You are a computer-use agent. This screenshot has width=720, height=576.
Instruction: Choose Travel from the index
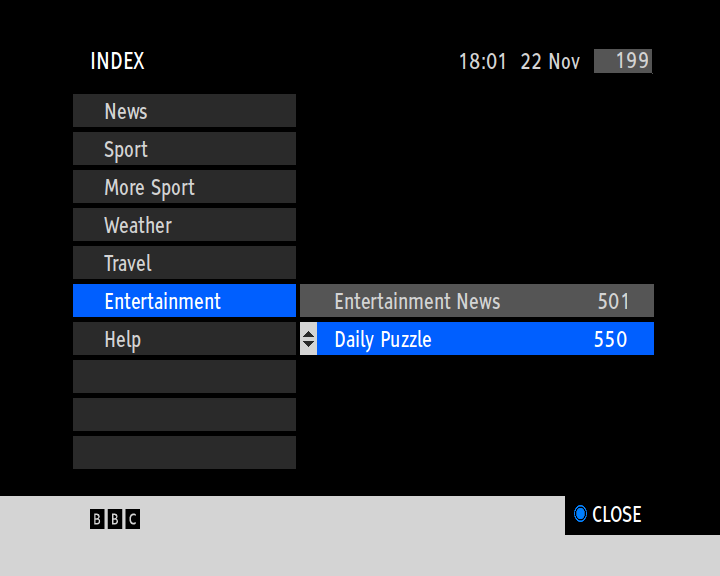click(x=184, y=263)
